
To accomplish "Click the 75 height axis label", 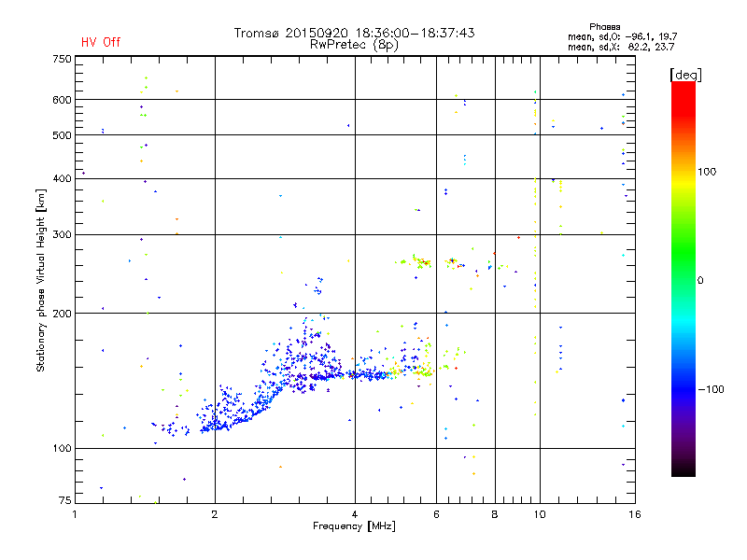I will pos(65,500).
